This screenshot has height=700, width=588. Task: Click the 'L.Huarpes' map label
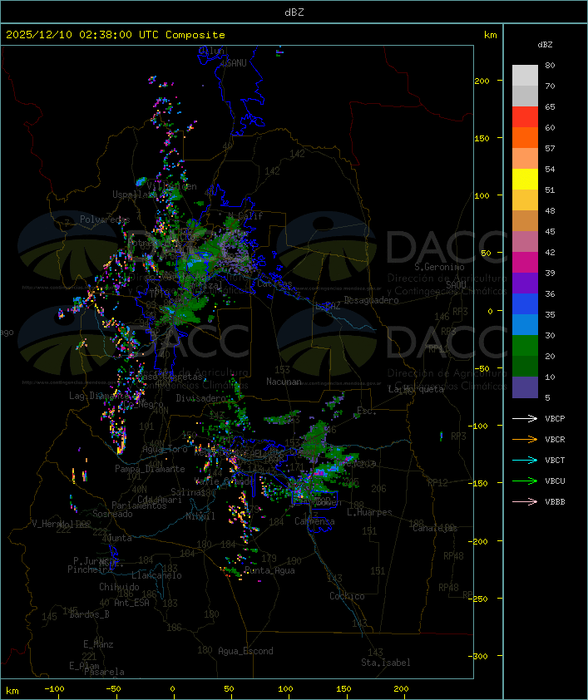[x=369, y=512]
